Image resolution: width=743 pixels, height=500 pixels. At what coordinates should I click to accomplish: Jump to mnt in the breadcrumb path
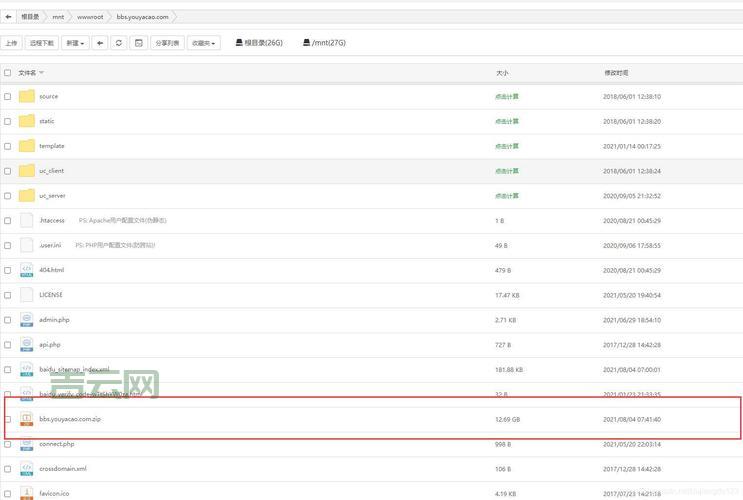pyautogui.click(x=58, y=16)
